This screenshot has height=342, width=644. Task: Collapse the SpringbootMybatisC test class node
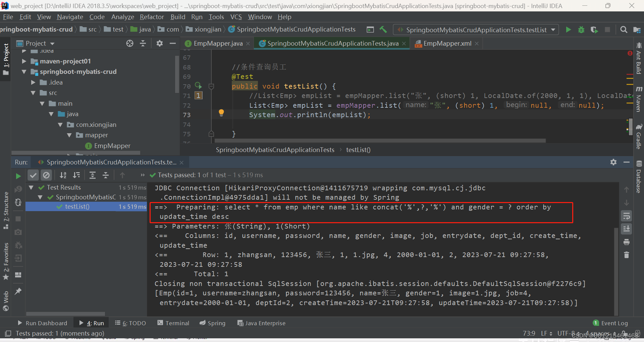(x=40, y=197)
